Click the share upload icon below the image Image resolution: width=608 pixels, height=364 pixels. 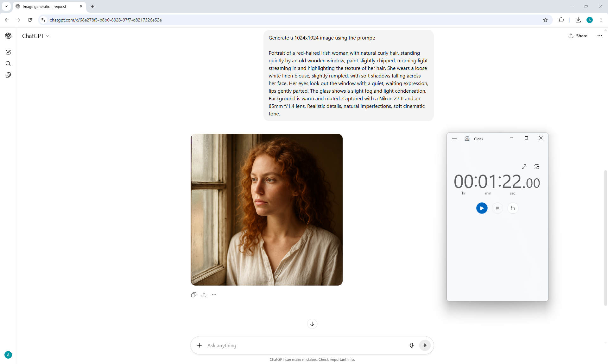click(204, 295)
